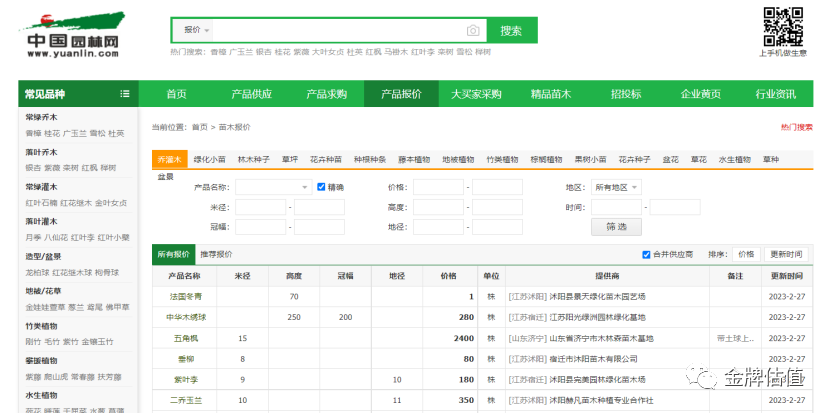Select the 草坪 category tab

290,159
